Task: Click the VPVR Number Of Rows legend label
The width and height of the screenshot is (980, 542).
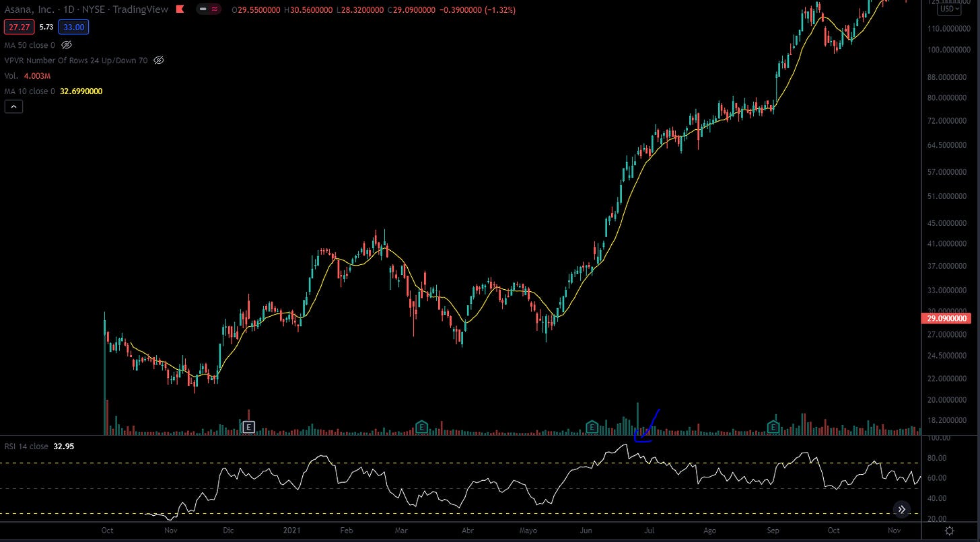Action: 76,61
